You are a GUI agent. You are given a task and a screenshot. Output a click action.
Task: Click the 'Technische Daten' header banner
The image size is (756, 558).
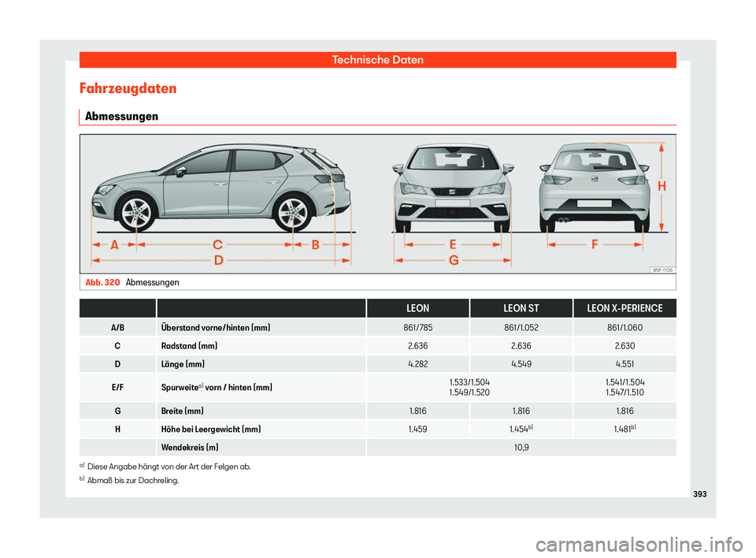[377, 60]
